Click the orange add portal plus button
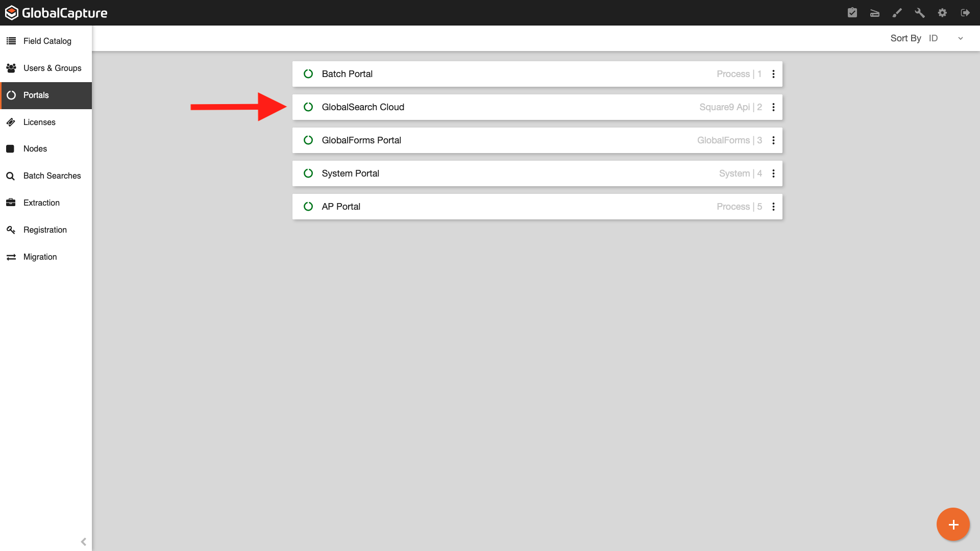The image size is (980, 551). [953, 524]
